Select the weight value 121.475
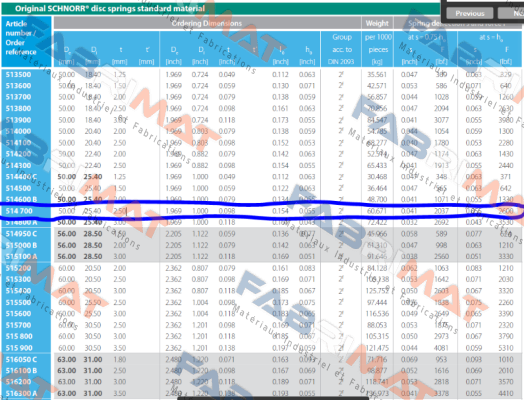 [377, 348]
